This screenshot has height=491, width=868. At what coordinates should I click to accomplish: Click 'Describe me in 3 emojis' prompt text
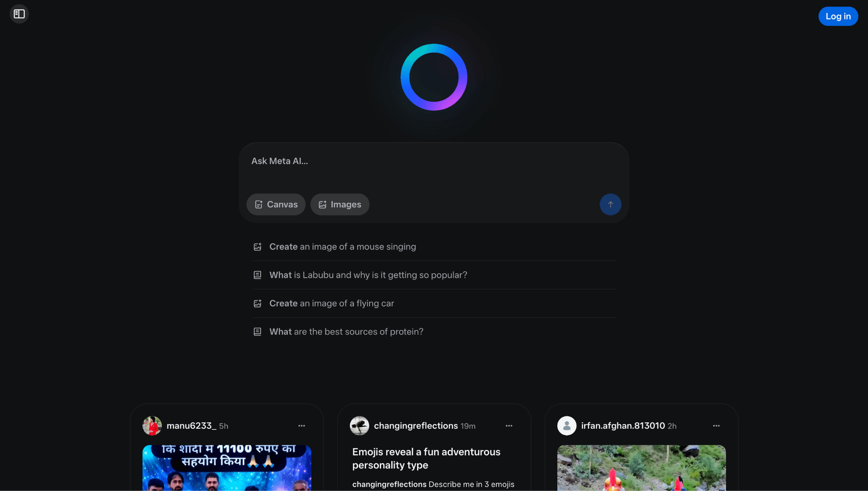point(471,484)
